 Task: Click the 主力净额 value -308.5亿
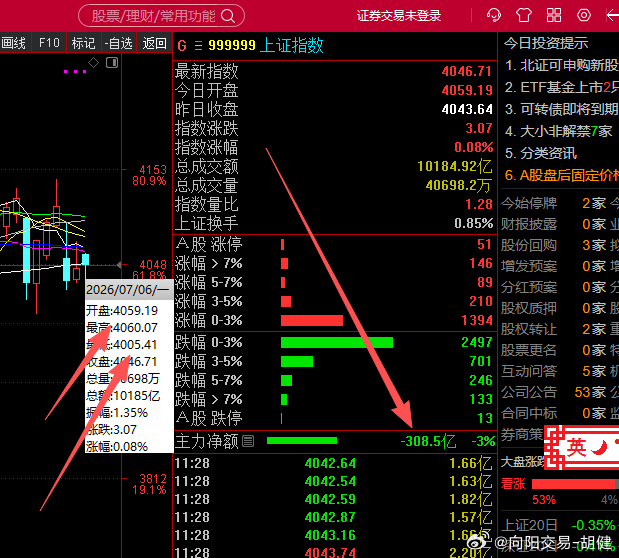click(428, 441)
